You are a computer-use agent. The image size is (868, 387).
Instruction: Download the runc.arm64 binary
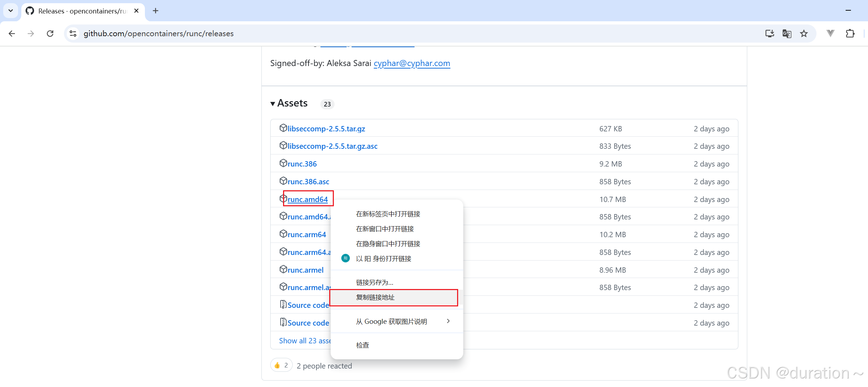tap(306, 234)
